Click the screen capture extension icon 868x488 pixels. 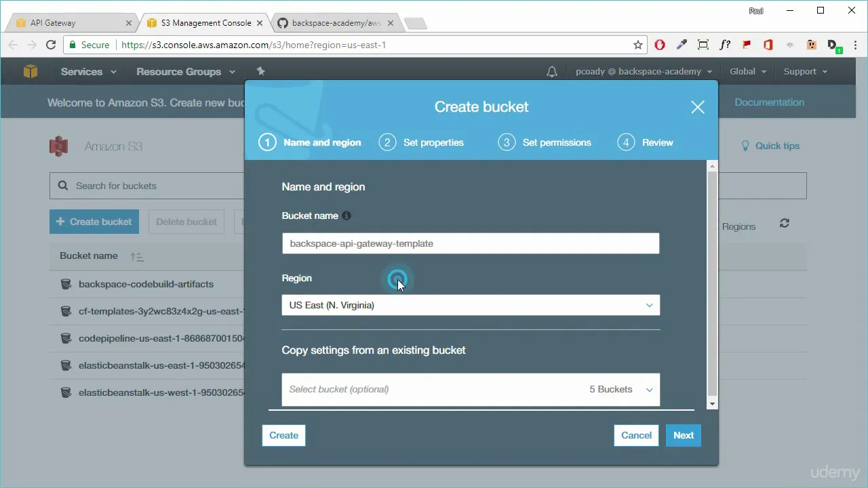point(703,45)
